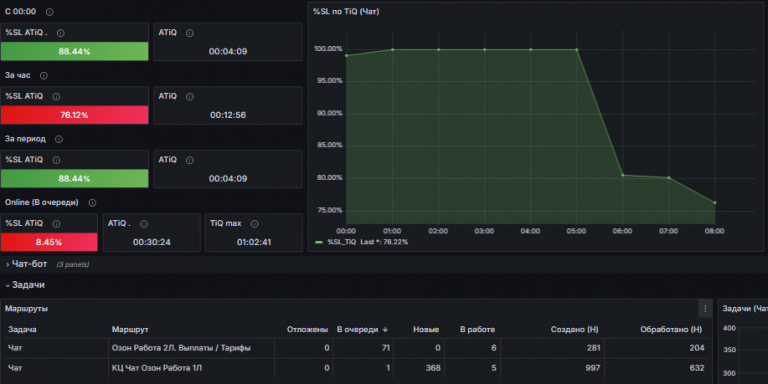Viewport: 768px width, 384px height.
Task: Click info icon next to 'За период' heading
Action: tap(59, 139)
